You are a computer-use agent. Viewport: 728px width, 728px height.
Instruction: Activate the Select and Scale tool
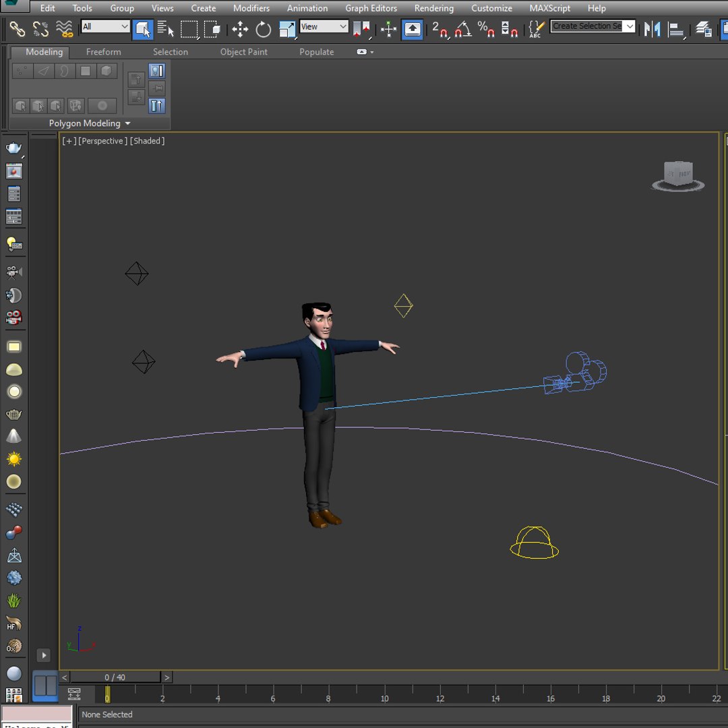pos(287,29)
